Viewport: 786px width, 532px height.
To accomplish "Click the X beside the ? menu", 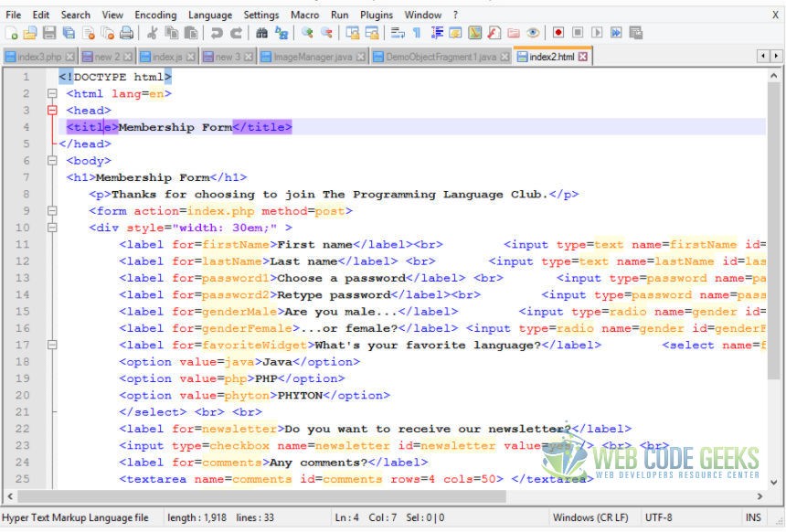I will (775, 15).
